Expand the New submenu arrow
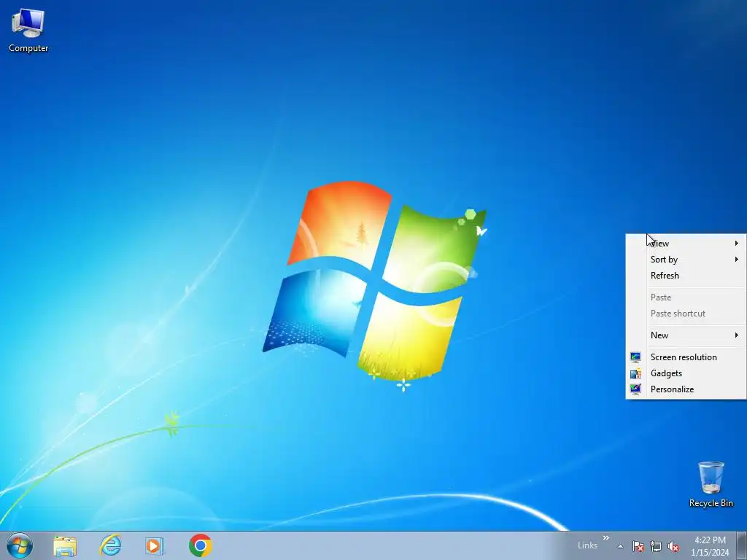The width and height of the screenshot is (747, 560). tap(737, 335)
